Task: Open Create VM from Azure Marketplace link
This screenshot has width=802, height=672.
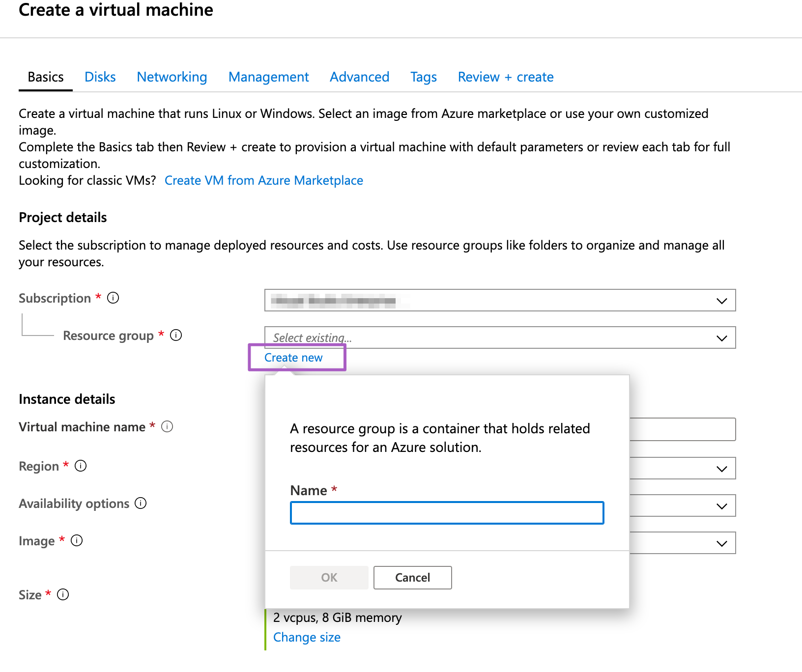Action: coord(263,181)
